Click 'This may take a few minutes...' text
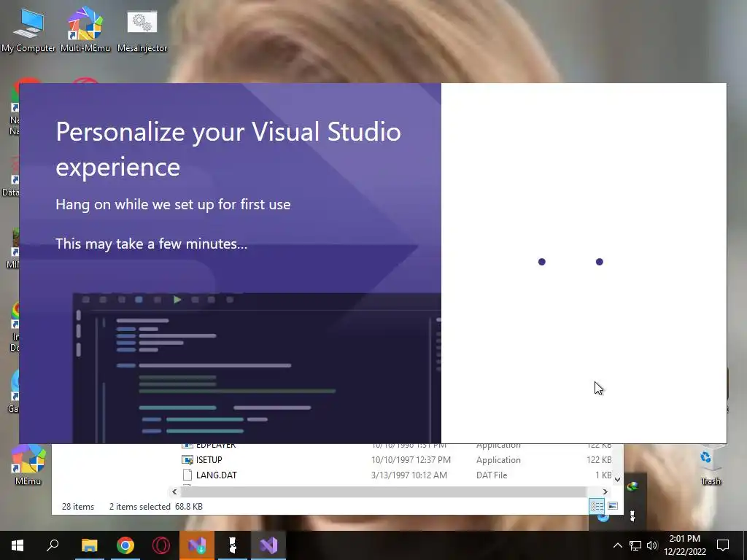747x560 pixels. (152, 244)
